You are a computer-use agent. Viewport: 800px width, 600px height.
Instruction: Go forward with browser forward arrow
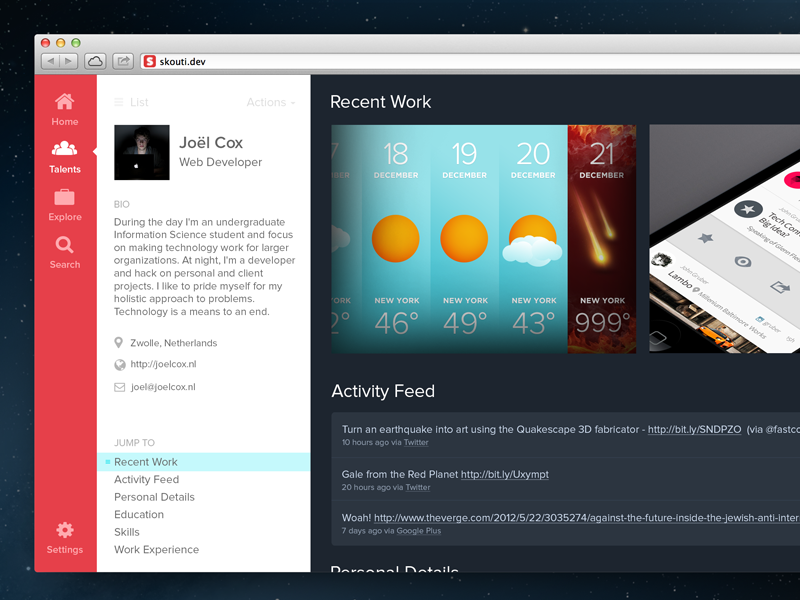coord(68,61)
